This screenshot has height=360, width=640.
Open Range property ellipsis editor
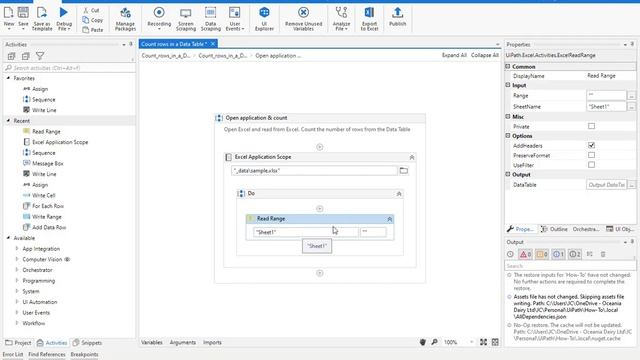tap(631, 96)
